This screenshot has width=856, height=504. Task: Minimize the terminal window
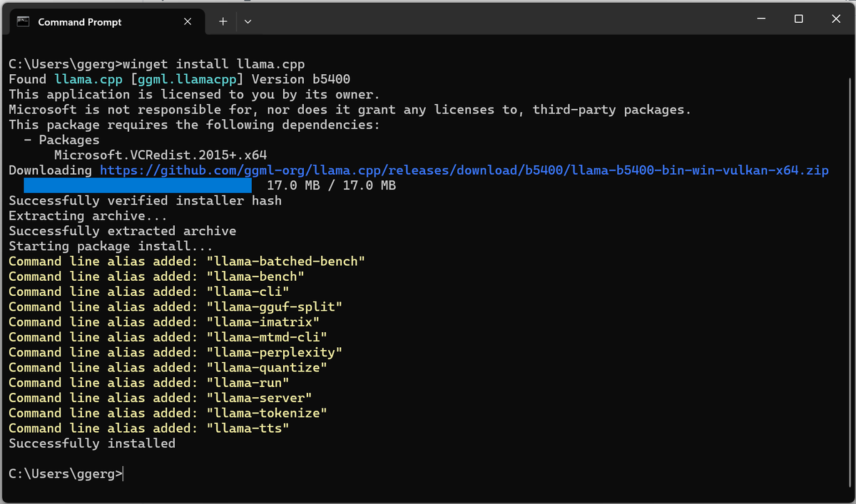(762, 19)
